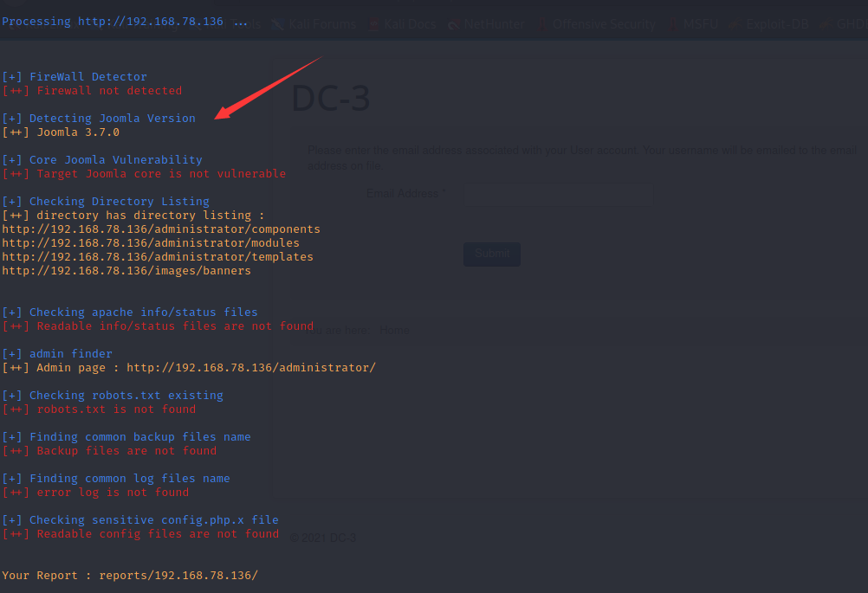The width and height of the screenshot is (868, 593).
Task: Click the Email Address input field
Action: click(558, 194)
